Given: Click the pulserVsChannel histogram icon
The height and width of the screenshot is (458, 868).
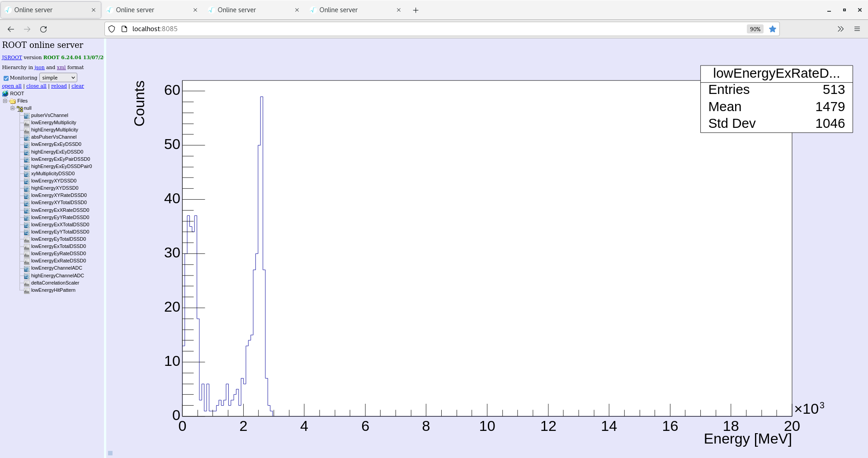Looking at the screenshot, I should [x=27, y=116].
